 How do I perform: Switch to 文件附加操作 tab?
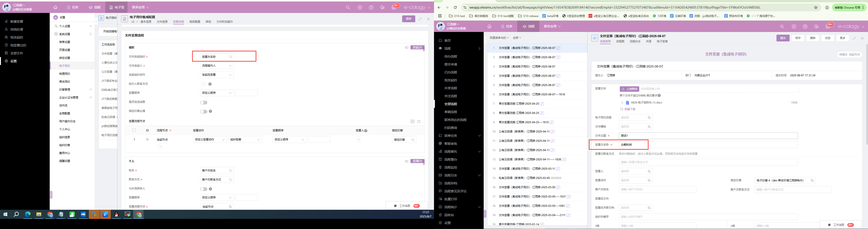point(224,22)
